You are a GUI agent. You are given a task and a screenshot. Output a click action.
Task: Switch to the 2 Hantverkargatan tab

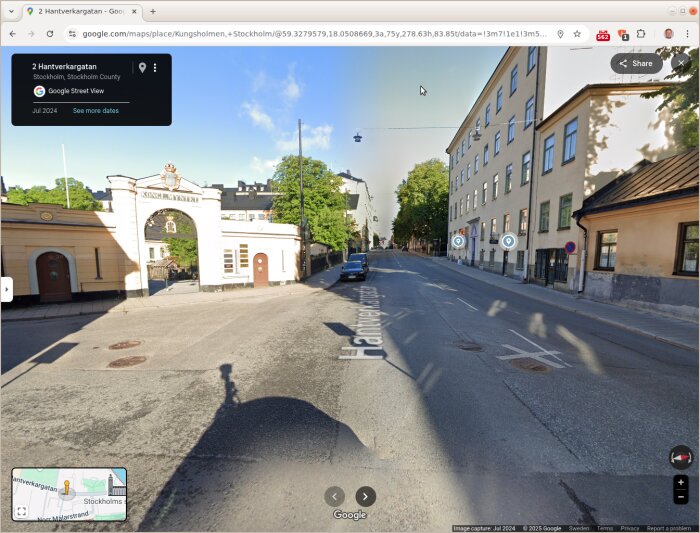(x=81, y=12)
